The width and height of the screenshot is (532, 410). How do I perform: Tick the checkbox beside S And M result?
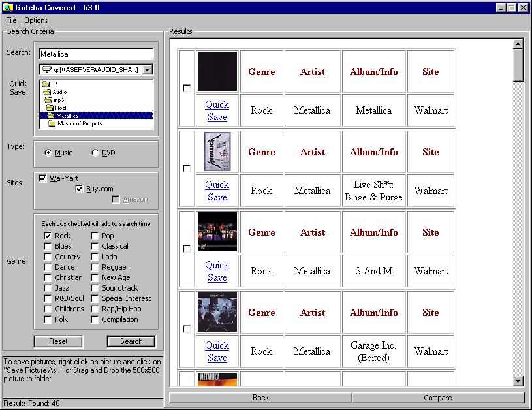click(x=187, y=249)
